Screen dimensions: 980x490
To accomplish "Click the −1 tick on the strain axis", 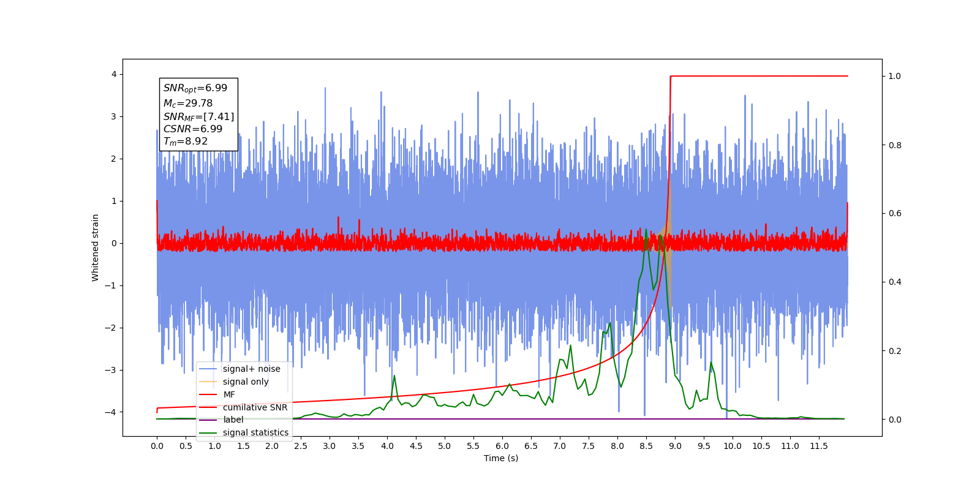I will coord(110,285).
